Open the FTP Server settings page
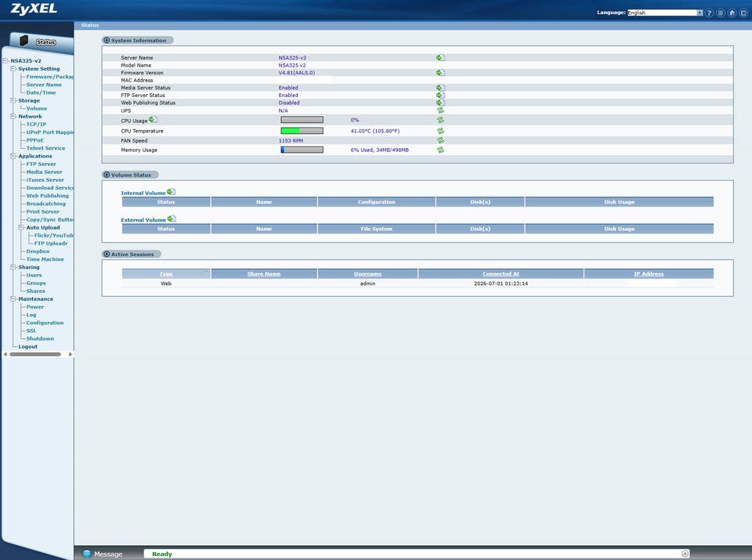752x560 pixels. [x=41, y=164]
